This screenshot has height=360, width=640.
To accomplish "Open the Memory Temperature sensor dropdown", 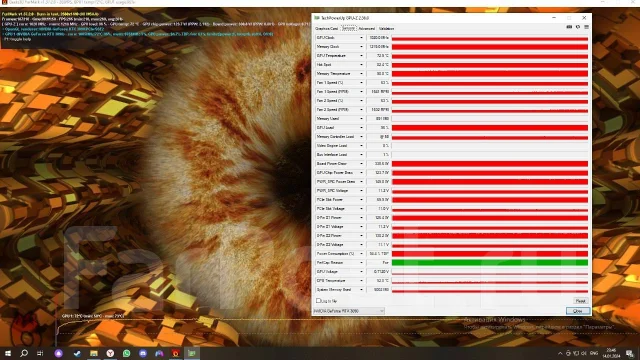I will 361,73.
